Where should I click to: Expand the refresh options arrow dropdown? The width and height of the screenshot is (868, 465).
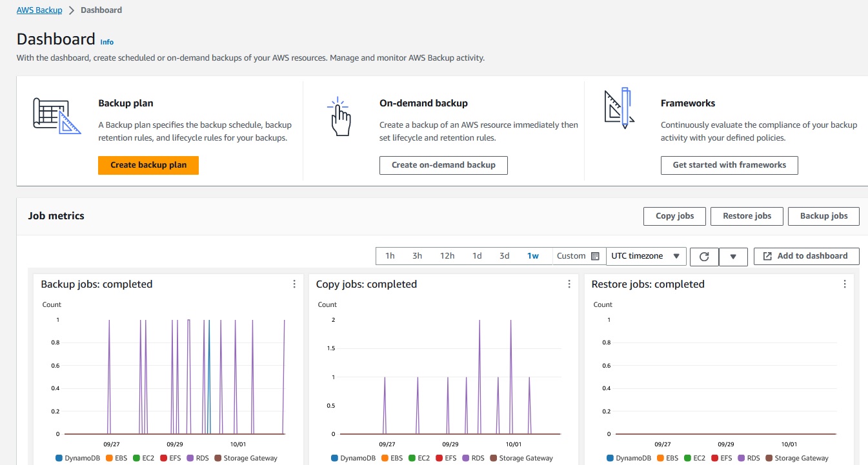click(x=733, y=256)
